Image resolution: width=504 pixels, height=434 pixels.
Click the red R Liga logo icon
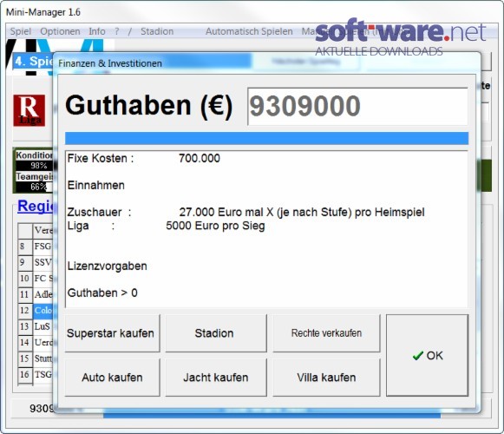coord(29,110)
